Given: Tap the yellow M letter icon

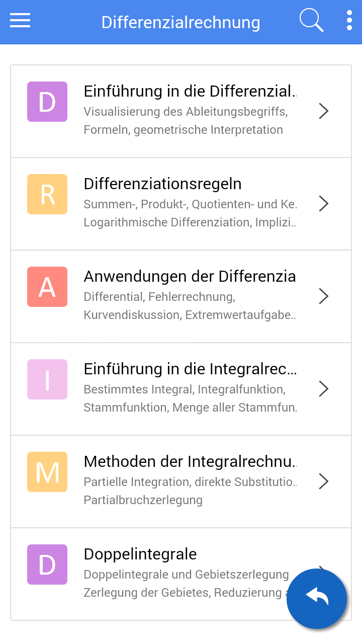Looking at the screenshot, I should coord(47,472).
